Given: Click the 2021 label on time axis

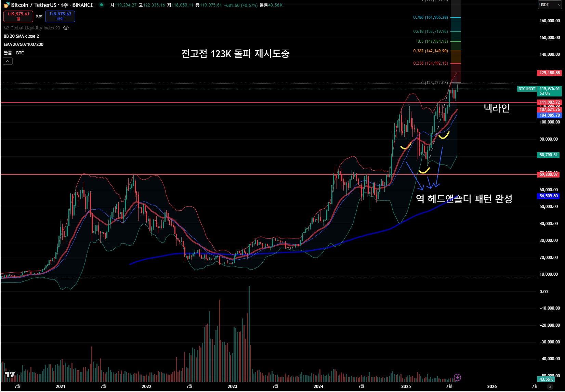Looking at the screenshot, I should coord(61,387).
